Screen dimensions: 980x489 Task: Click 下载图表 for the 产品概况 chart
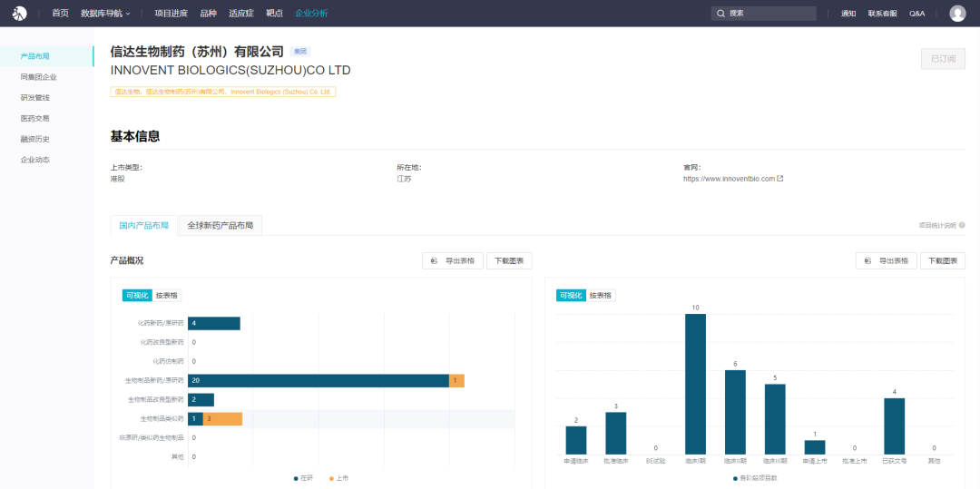tap(509, 261)
